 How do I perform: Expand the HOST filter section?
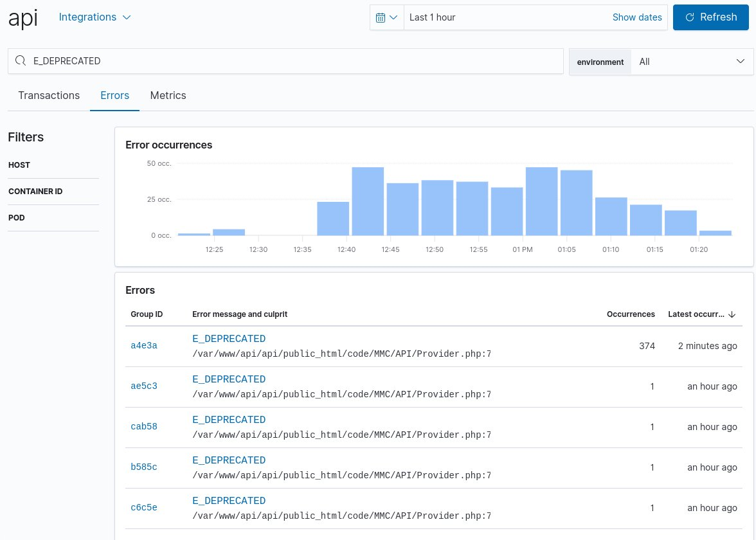pos(19,165)
